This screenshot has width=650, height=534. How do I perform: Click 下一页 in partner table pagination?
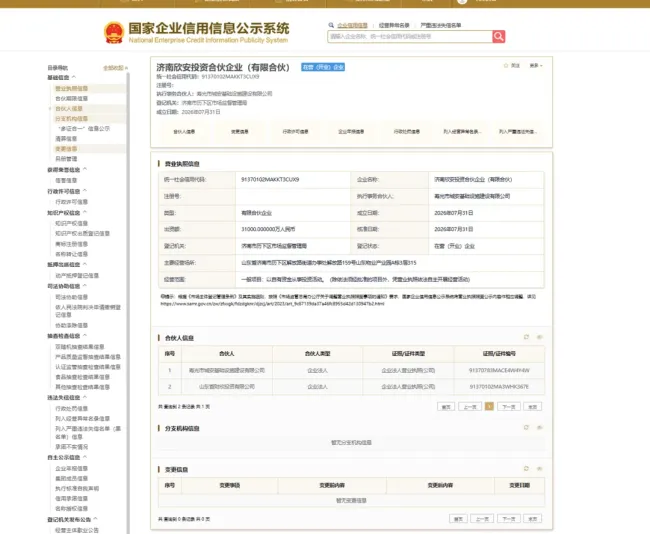(509, 407)
